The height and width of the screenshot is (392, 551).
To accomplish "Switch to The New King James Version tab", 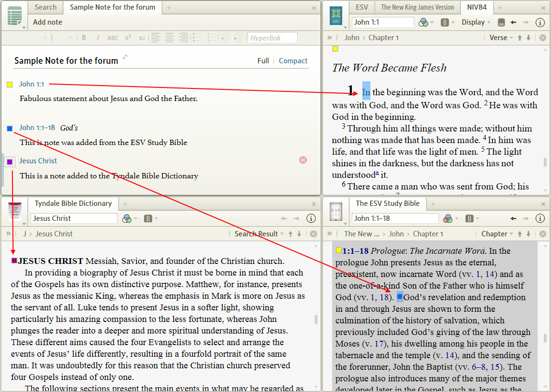I will 418,7.
